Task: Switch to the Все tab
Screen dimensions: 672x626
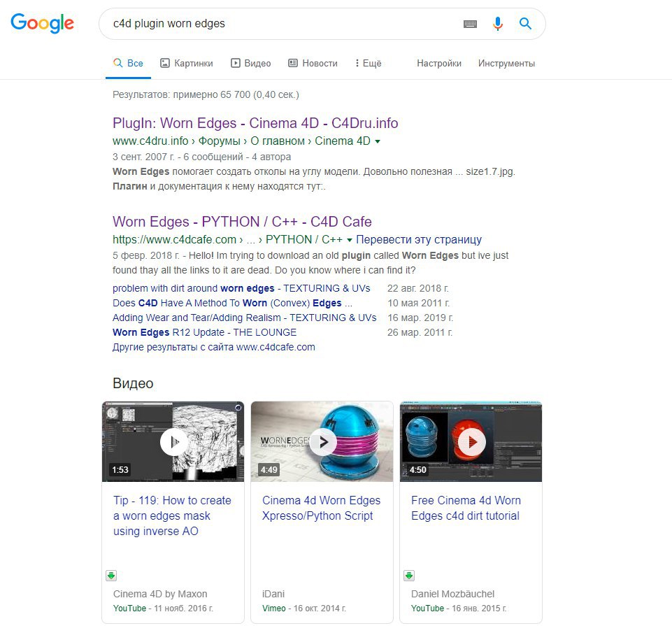Action: pos(128,64)
